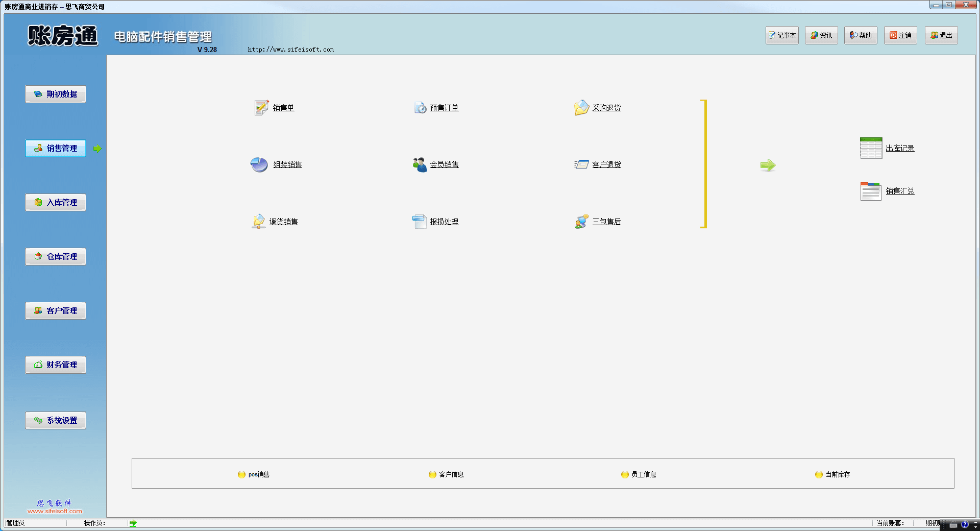Image resolution: width=980 pixels, height=531 pixels.
Task: Select the 期初数据 sidebar menu
Action: [56, 94]
